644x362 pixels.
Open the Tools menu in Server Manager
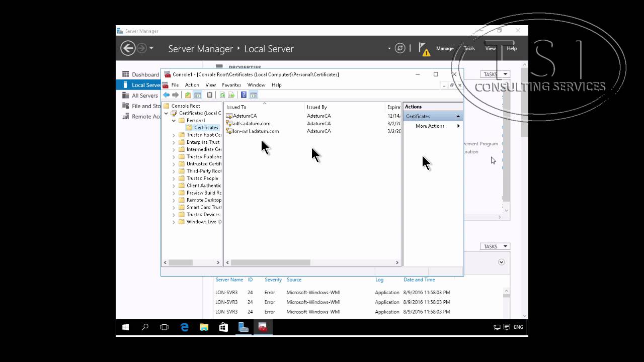tap(469, 49)
